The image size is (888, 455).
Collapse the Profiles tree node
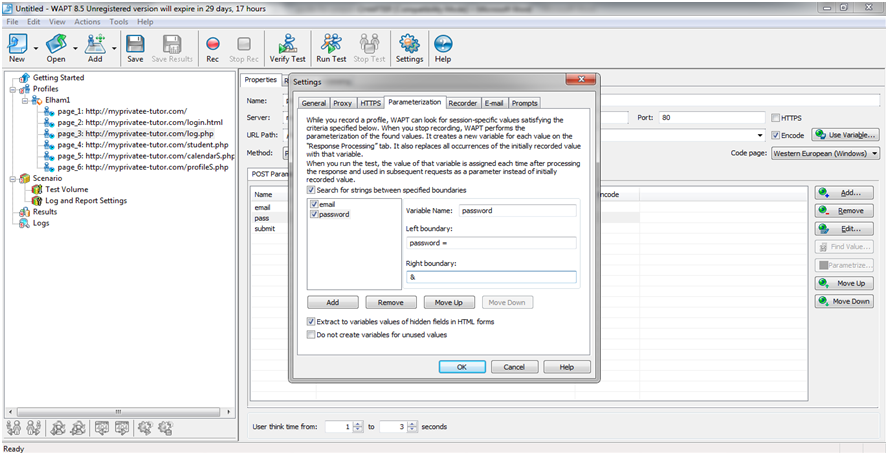[11, 89]
